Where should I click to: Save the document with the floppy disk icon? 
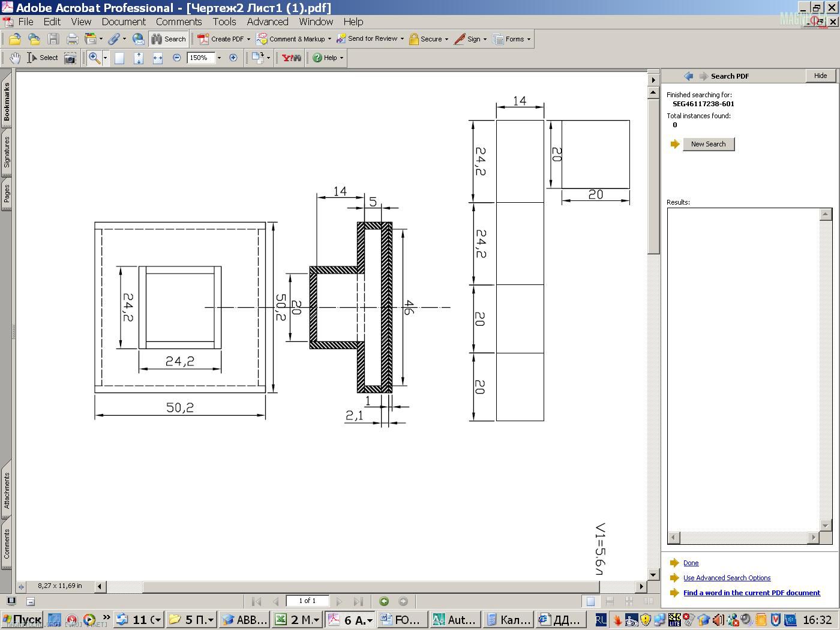53,39
